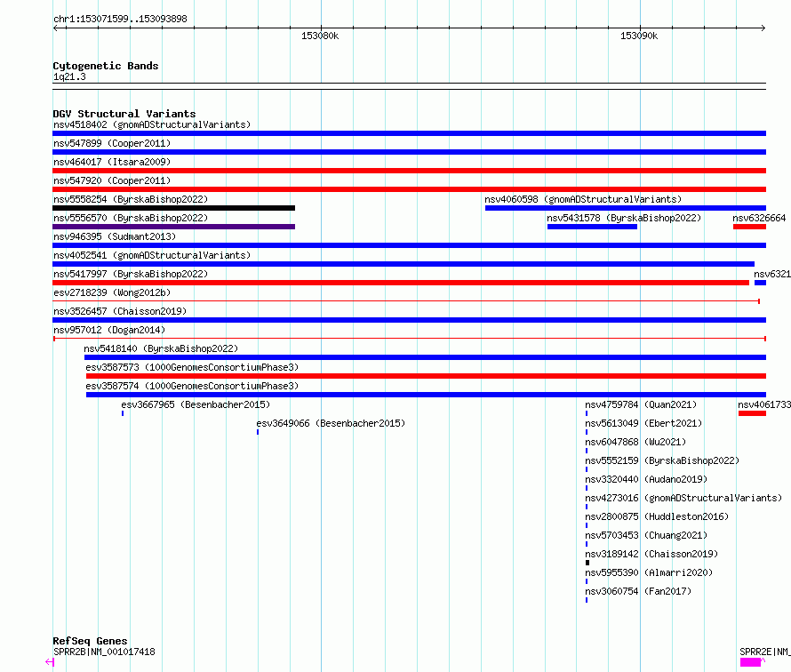Image resolution: width=791 pixels, height=672 pixels.
Task: Click the left arrow end of the ruler
Action: click(55, 28)
